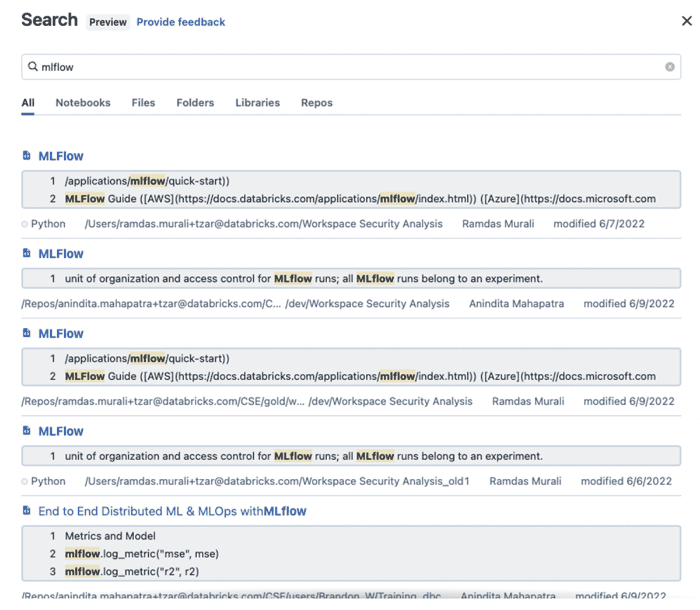The image size is (700, 610).
Task: Open End to End Distributed ML & MLOps result
Action: tap(172, 511)
